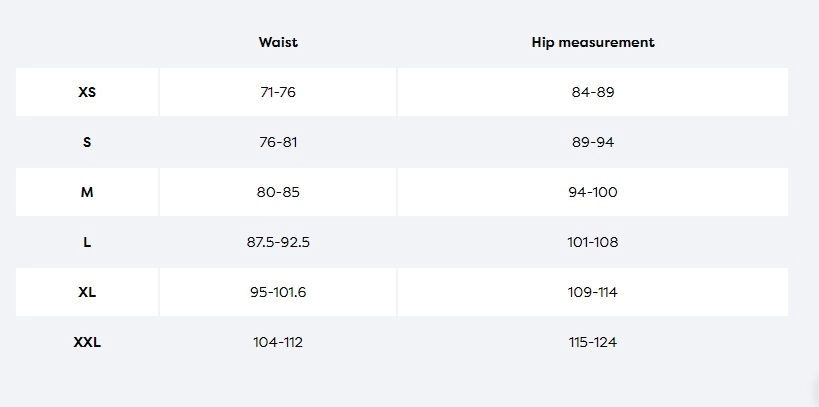The height and width of the screenshot is (407, 819).
Task: Click the M hip value 94-100
Action: (593, 192)
